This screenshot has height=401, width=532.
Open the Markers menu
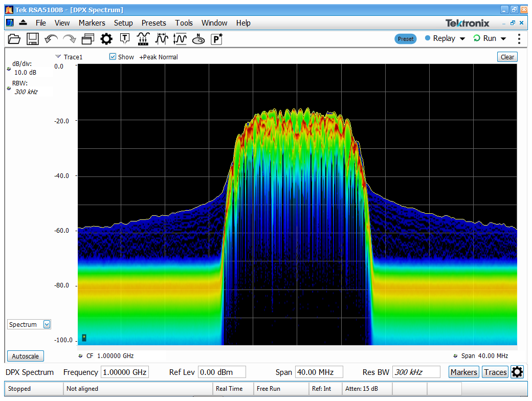coord(92,23)
